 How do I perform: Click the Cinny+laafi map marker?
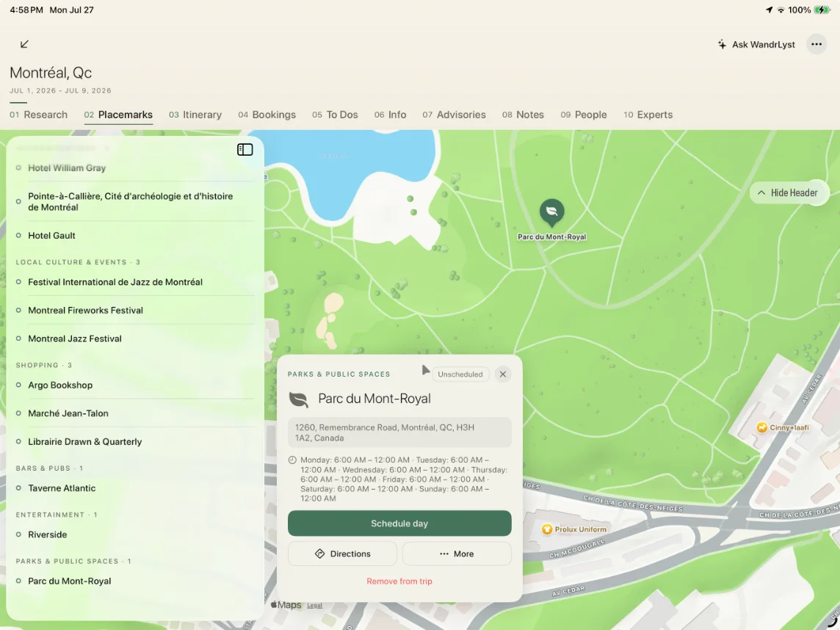(761, 427)
